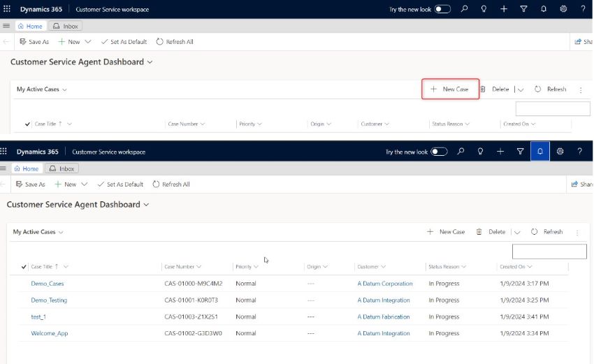594x364 pixels.
Task: Open Welcome_App case link
Action: pyautogui.click(x=49, y=333)
